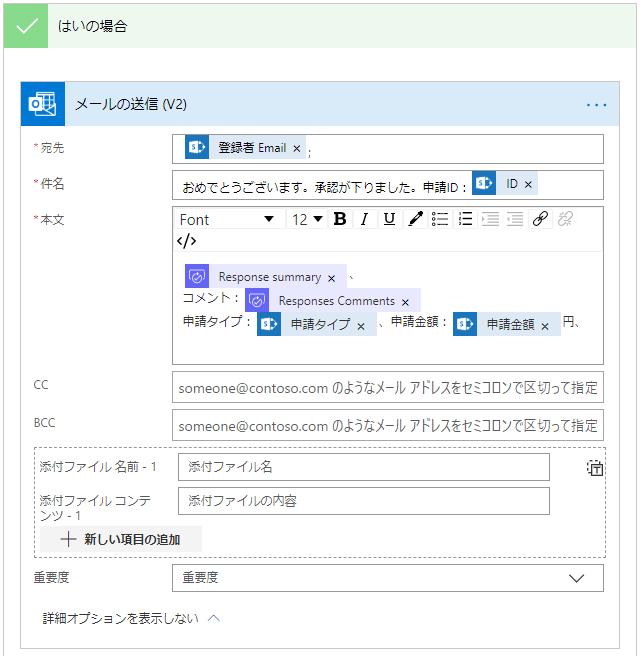Toggle underline formatting in the body editor
The width and height of the screenshot is (641, 656).
point(390,219)
